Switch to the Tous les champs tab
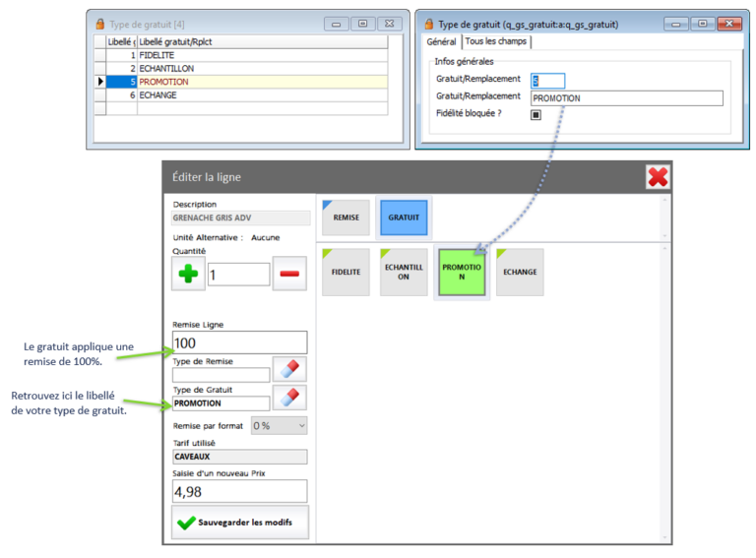Image resolution: width=756 pixels, height=558 pixels. click(x=495, y=41)
